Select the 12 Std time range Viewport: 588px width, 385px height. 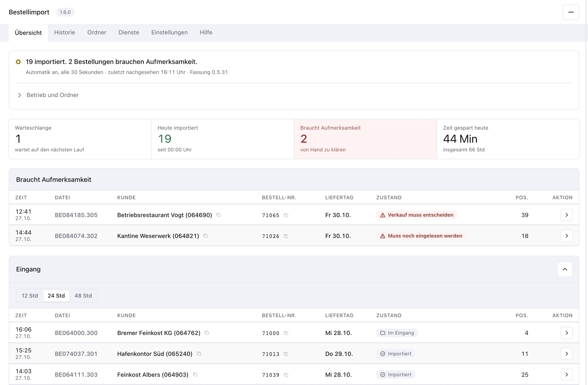pos(30,296)
